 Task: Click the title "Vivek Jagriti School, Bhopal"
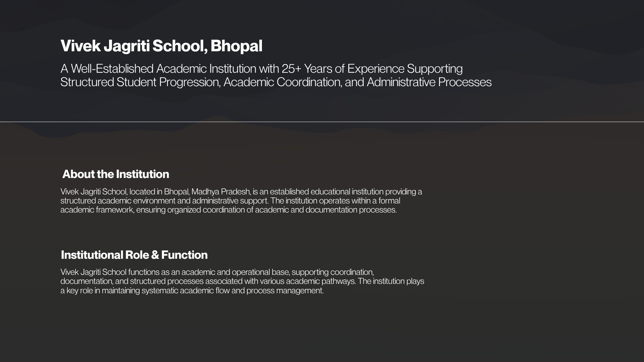point(161,46)
